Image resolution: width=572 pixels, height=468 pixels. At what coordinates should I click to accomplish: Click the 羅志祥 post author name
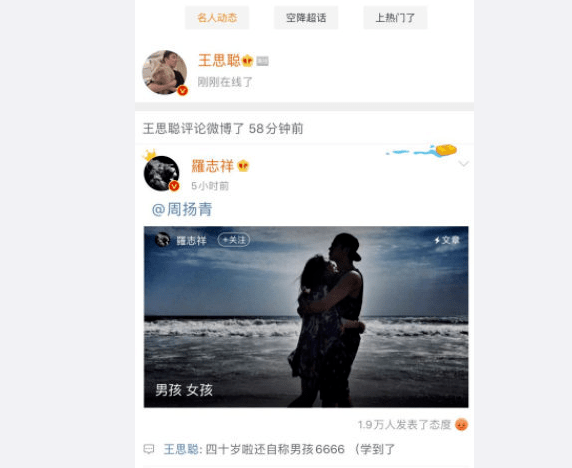point(212,166)
